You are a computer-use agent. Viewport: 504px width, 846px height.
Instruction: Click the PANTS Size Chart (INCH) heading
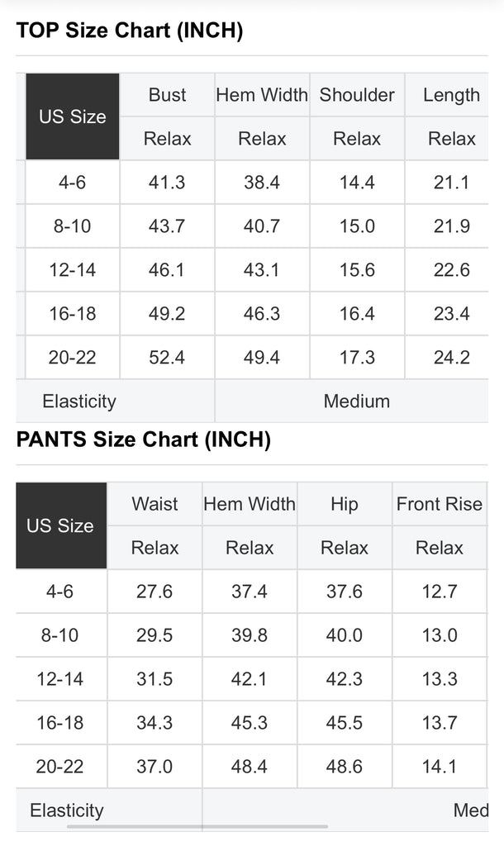[144, 440]
